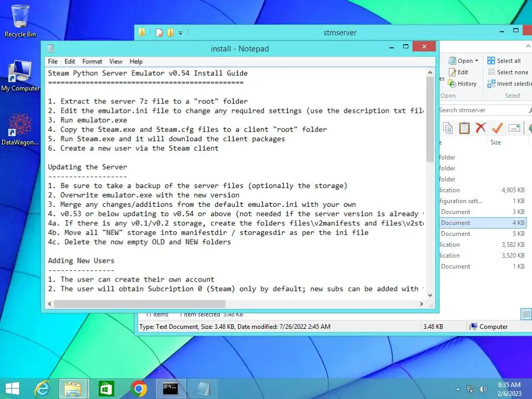Select the highlighted Document 4 KB row
The height and width of the screenshot is (399, 532).
[x=483, y=223]
